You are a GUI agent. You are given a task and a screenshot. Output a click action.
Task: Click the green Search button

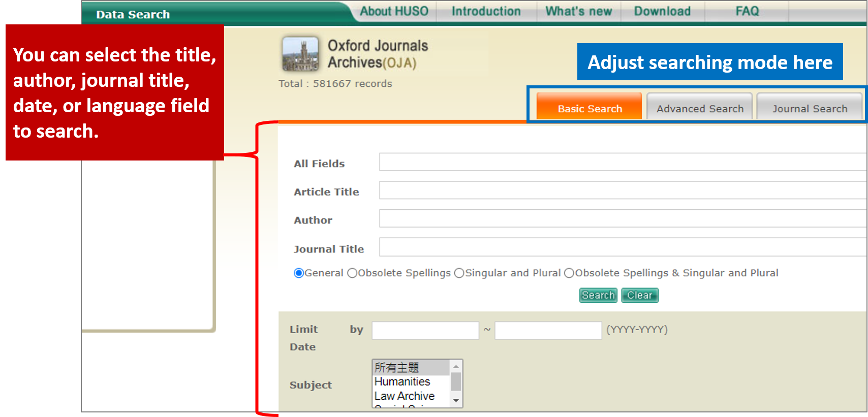(598, 295)
